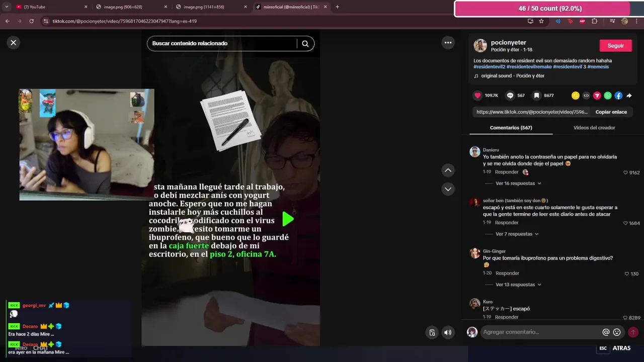The height and width of the screenshot is (362, 644).
Task: Follow pocionyeter with Seguir button
Action: point(615,45)
